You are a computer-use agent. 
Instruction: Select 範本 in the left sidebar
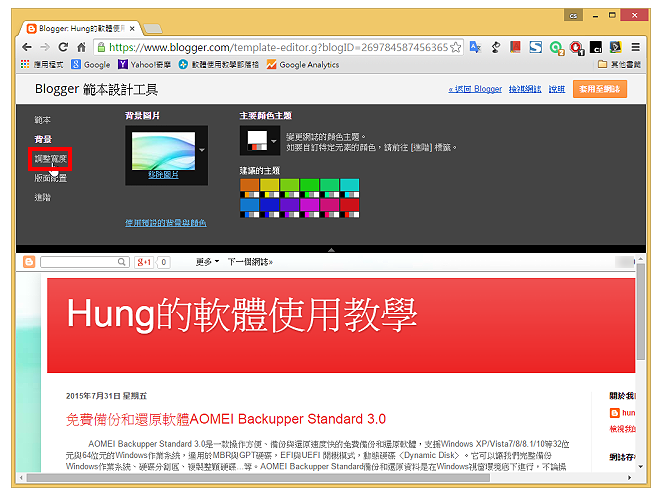[x=43, y=120]
